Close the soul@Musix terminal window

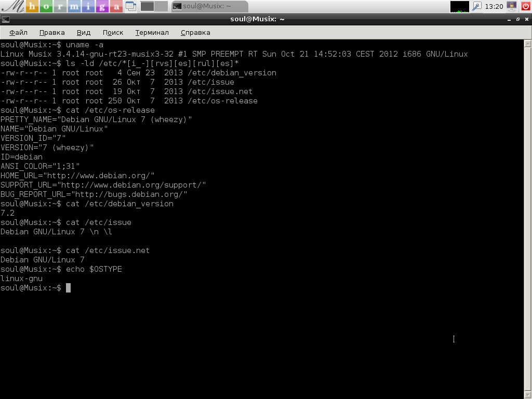527,19
